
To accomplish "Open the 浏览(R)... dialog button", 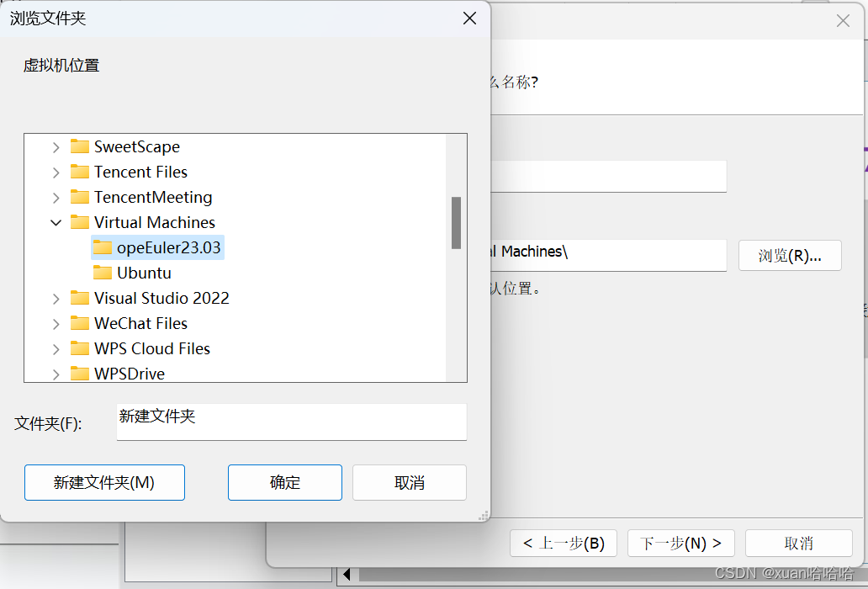I will [x=790, y=255].
